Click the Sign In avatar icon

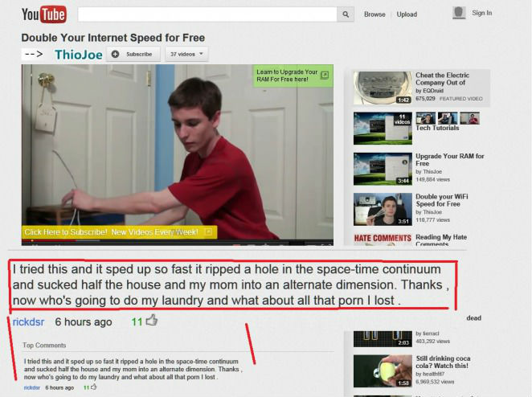coord(458,13)
